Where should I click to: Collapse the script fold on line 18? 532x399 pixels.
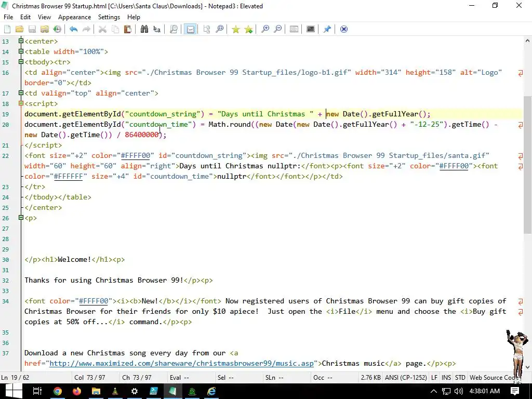click(21, 103)
